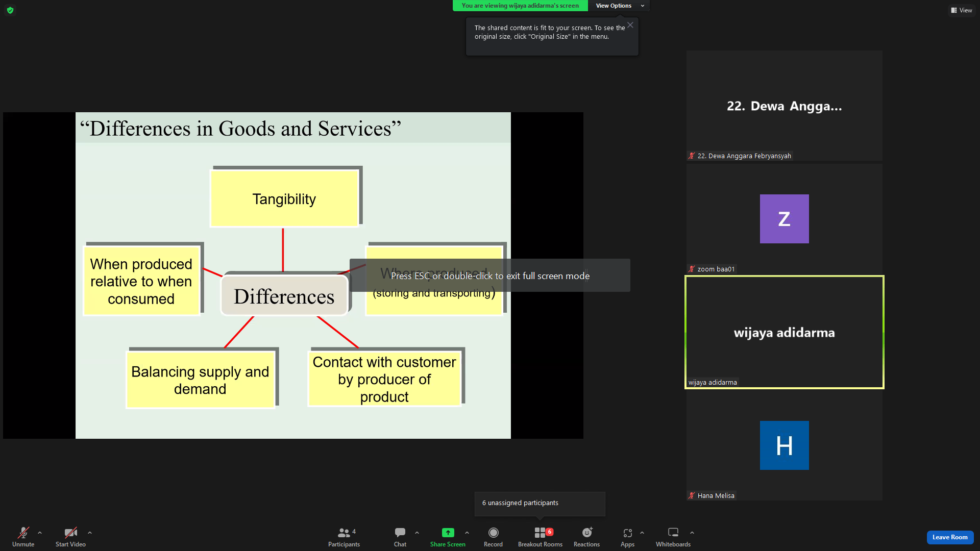Image resolution: width=980 pixels, height=551 pixels.
Task: Click the muted mic icon beside Hana Melisa
Action: pos(692,495)
